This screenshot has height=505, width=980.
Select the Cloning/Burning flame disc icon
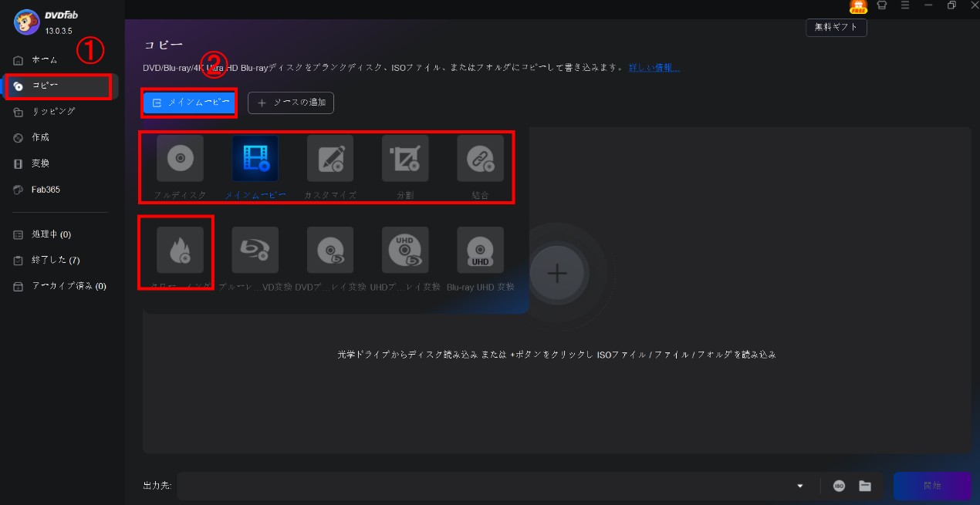[180, 250]
